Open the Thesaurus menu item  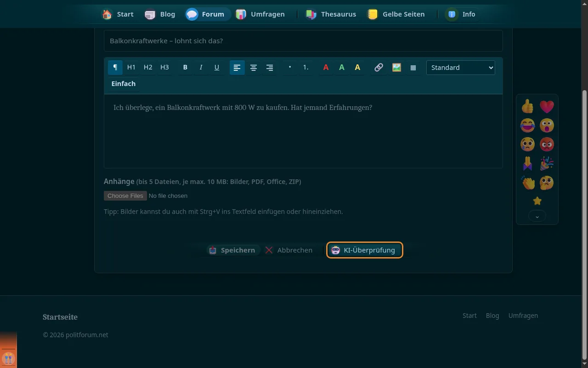(331, 14)
